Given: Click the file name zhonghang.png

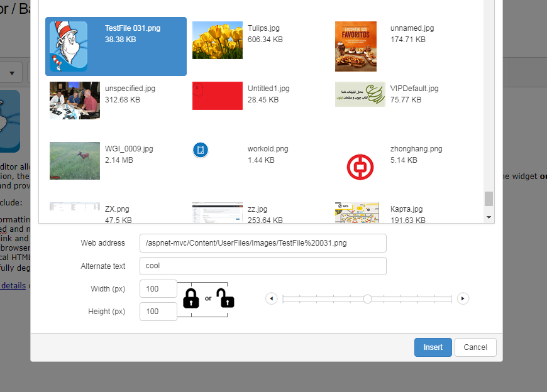Looking at the screenshot, I should tap(416, 149).
